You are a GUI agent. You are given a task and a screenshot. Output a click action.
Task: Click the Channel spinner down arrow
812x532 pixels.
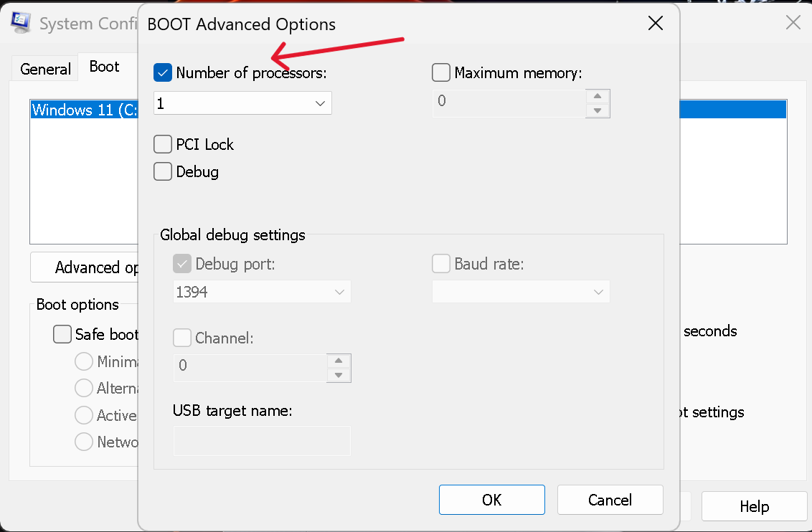pyautogui.click(x=339, y=375)
